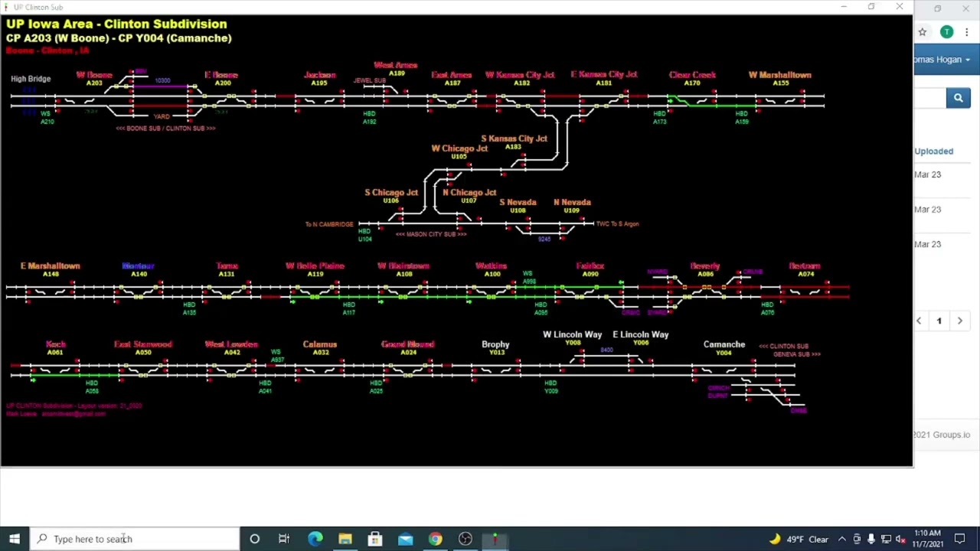
Task: Open File Explorer from the taskbar
Action: click(345, 539)
